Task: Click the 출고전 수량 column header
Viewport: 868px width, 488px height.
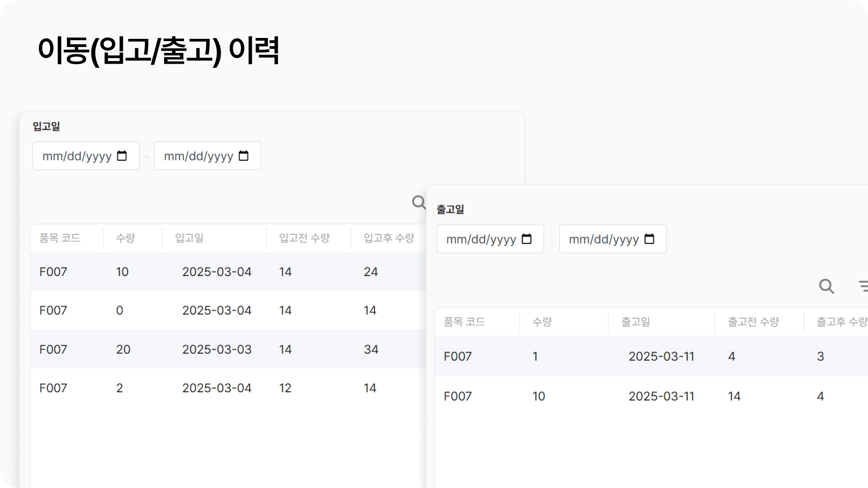Action: [753, 322]
